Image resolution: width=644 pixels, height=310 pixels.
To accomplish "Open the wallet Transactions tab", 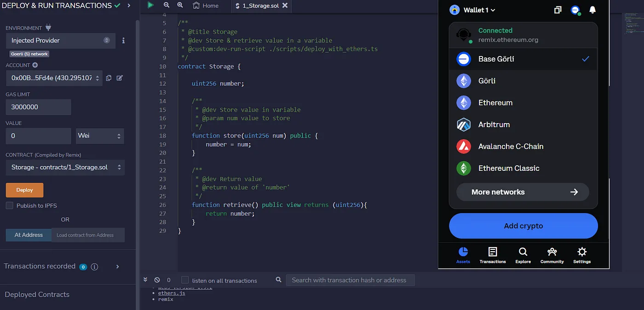I will tap(493, 255).
